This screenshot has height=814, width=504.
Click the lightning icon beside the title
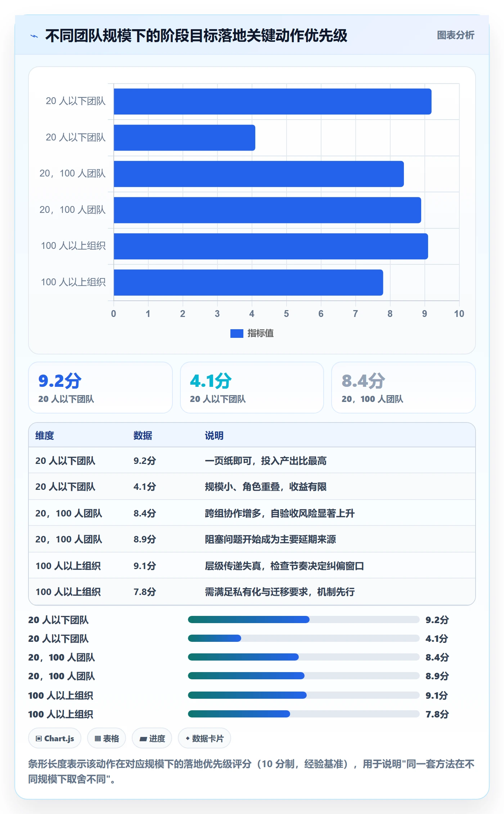tap(34, 36)
